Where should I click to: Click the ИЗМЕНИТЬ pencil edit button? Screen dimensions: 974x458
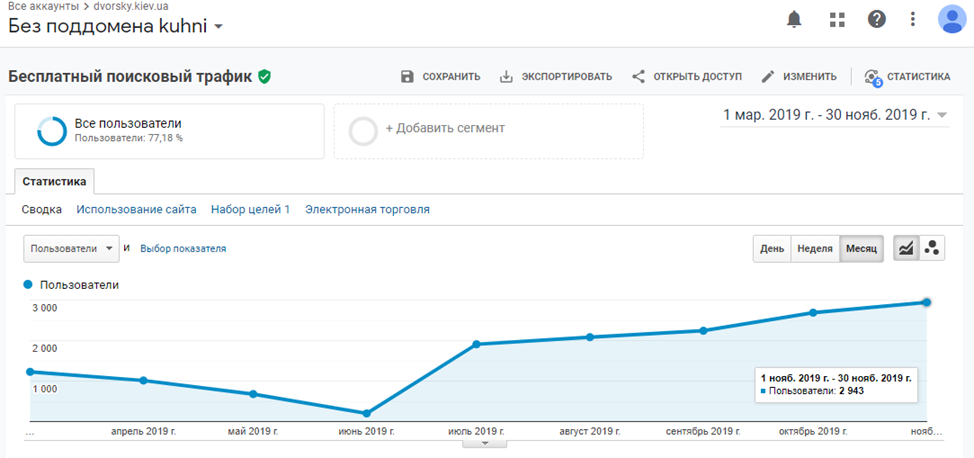point(798,77)
